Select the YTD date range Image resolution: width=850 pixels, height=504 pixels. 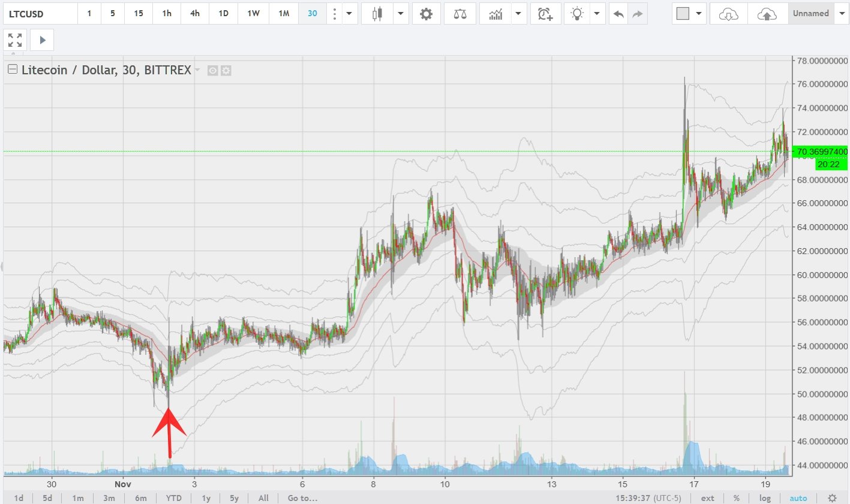[174, 498]
